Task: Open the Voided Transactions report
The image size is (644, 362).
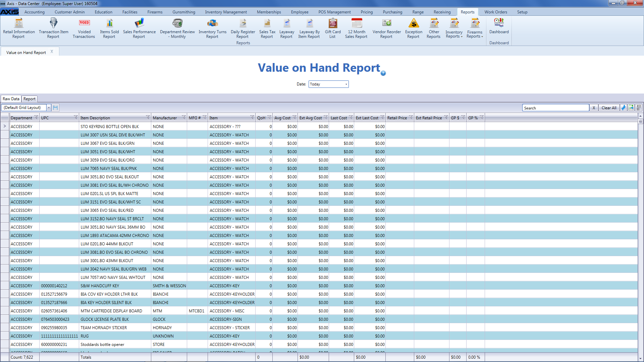Action: click(x=84, y=28)
